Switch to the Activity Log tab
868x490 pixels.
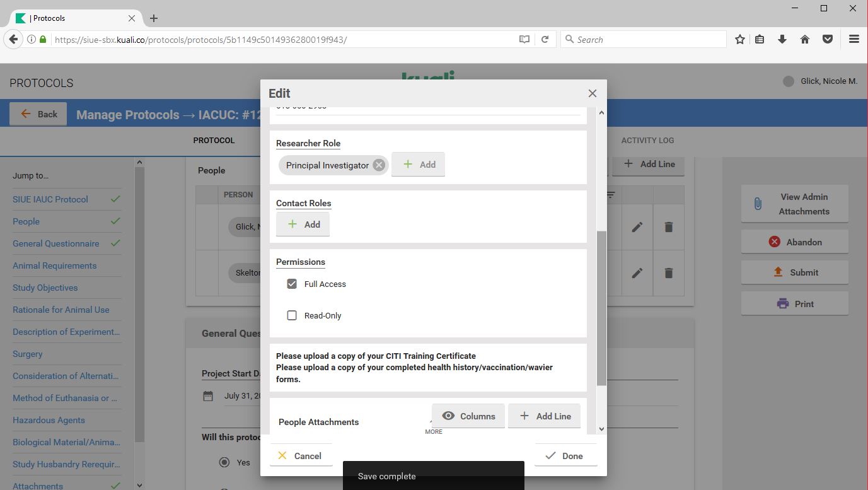pyautogui.click(x=647, y=141)
